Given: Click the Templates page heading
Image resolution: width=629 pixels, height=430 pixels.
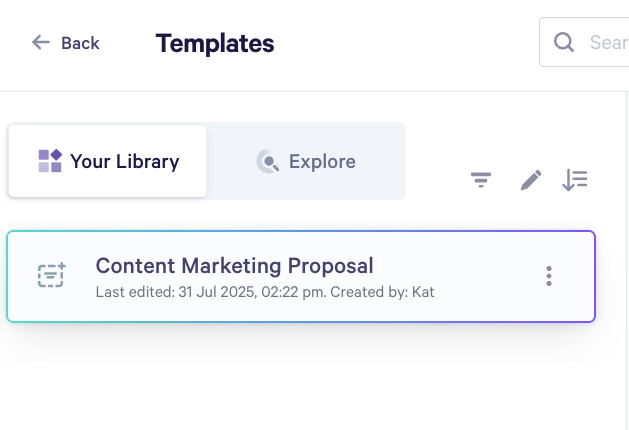Looking at the screenshot, I should coord(215,43).
